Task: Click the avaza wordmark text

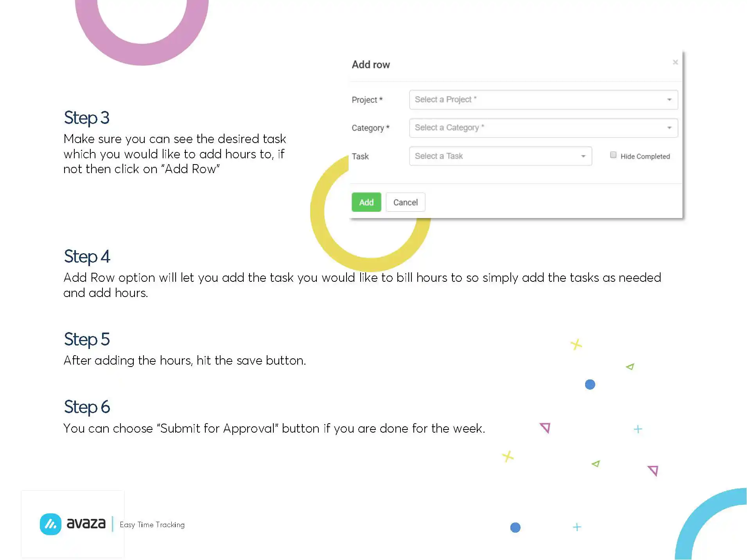Action: tap(86, 523)
